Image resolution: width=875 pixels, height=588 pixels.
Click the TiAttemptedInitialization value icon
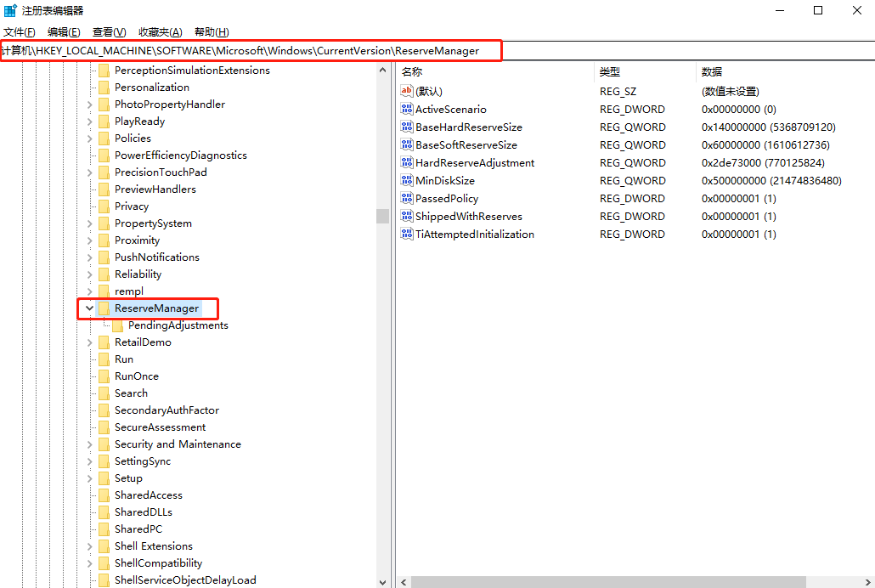tap(407, 234)
